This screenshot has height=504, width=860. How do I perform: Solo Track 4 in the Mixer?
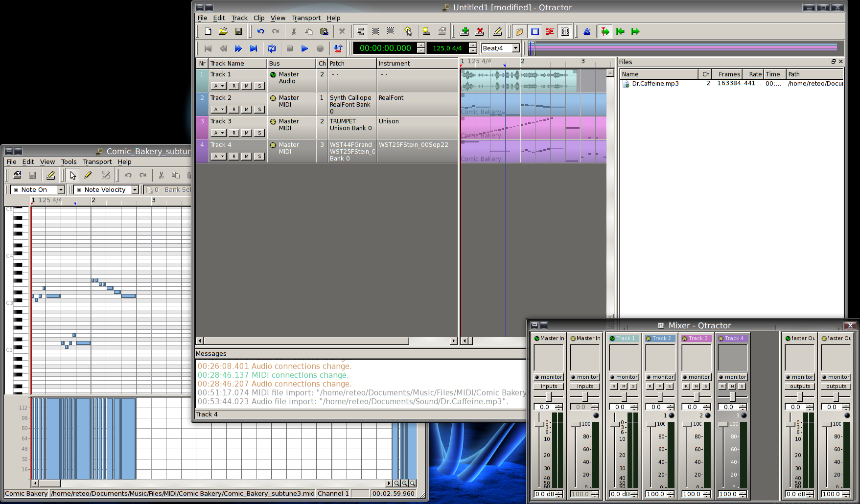click(742, 387)
